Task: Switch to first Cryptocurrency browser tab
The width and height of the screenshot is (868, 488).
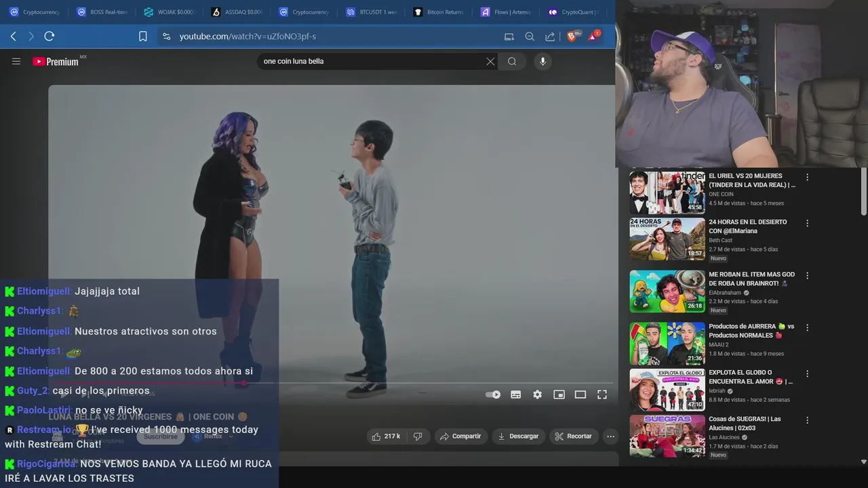Action: (x=35, y=12)
